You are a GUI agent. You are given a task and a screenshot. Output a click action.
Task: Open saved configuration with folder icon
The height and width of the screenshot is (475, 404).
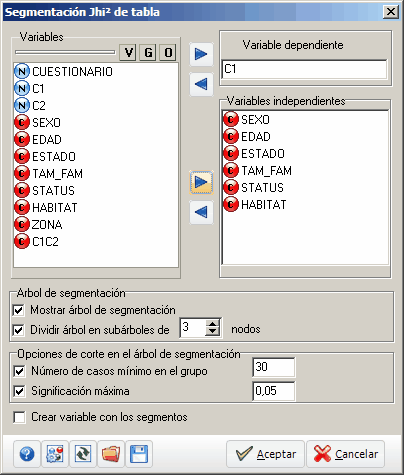(x=111, y=454)
